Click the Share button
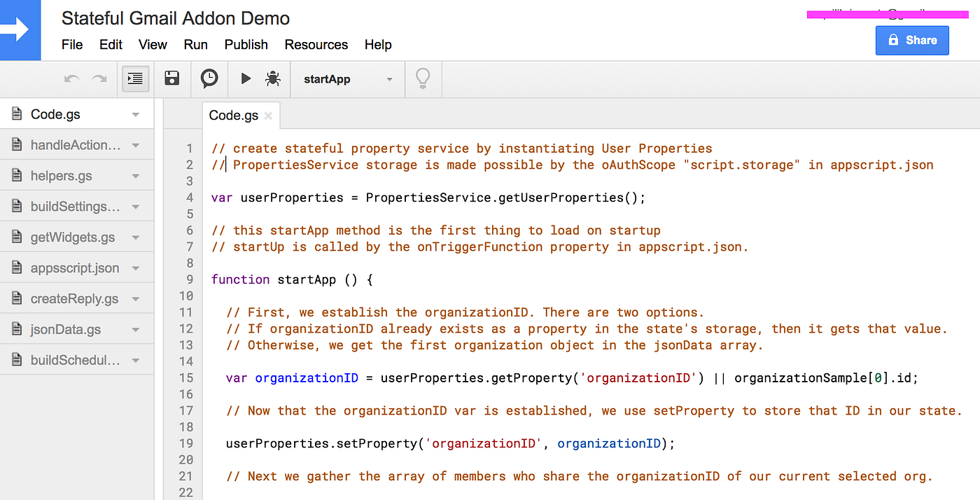 (x=911, y=40)
